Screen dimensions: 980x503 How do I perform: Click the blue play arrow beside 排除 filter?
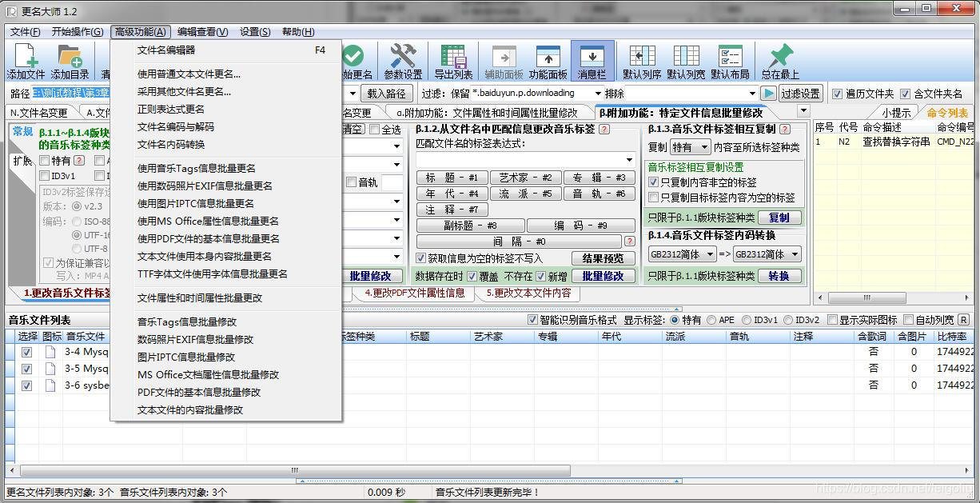click(x=768, y=94)
